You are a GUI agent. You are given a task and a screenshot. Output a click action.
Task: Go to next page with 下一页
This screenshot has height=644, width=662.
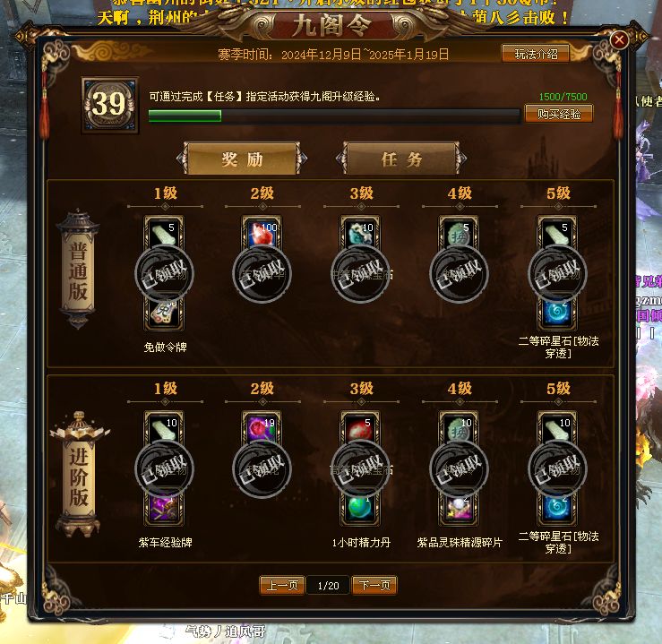tap(374, 586)
